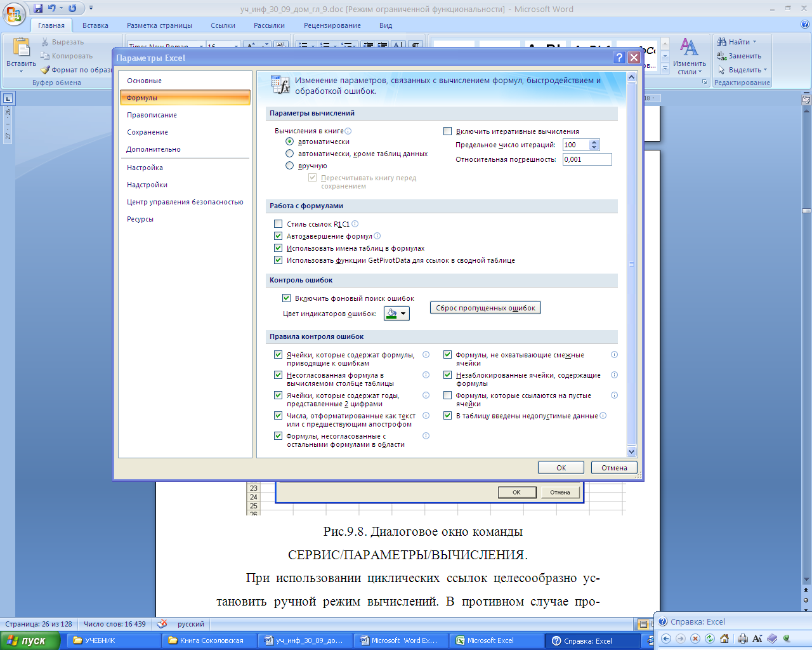Click Отмена in the Параметры Excel dialog
This screenshot has width=812, height=650.
point(614,468)
